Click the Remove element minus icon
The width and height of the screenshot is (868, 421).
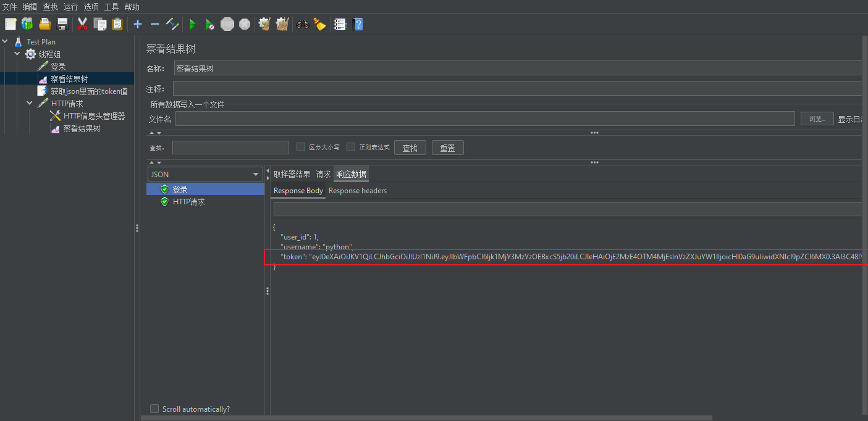pyautogui.click(x=154, y=24)
